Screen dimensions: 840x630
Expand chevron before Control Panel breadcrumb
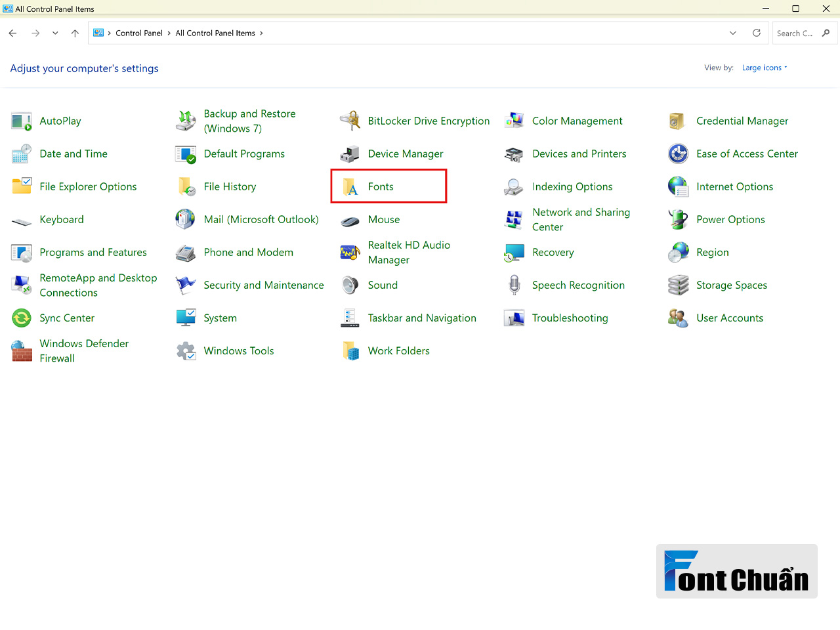click(x=110, y=33)
